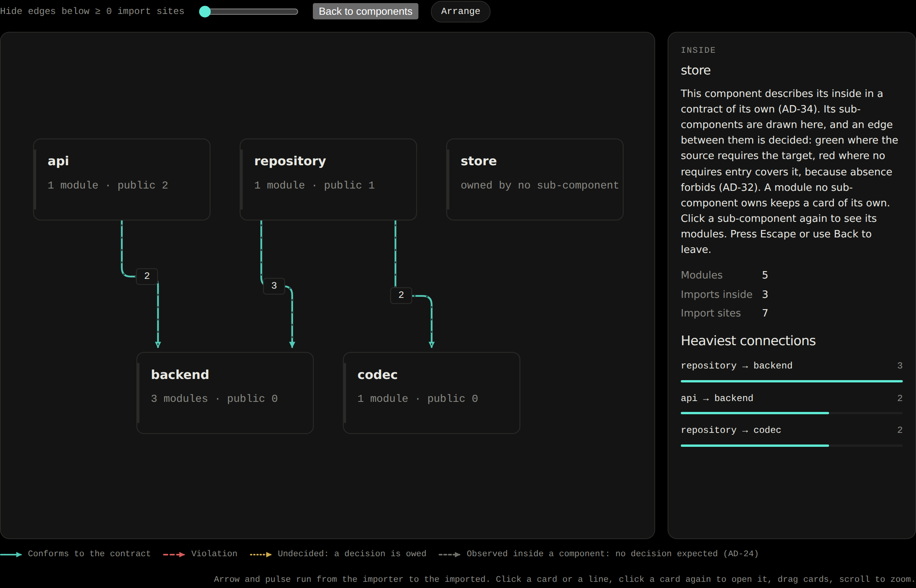916x588 pixels.
Task: Click '1 module · public 2' on api card
Action: (x=108, y=185)
